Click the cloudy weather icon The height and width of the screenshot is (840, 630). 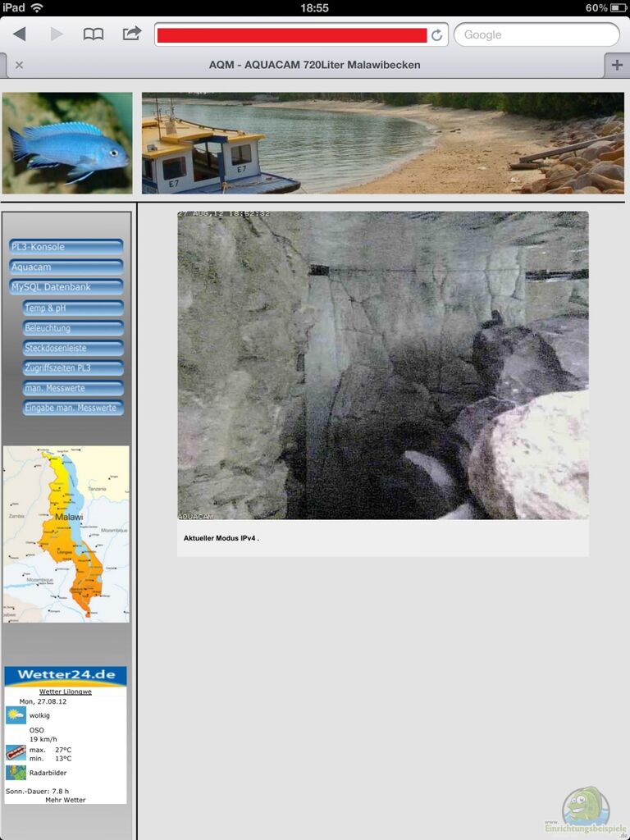(x=16, y=714)
